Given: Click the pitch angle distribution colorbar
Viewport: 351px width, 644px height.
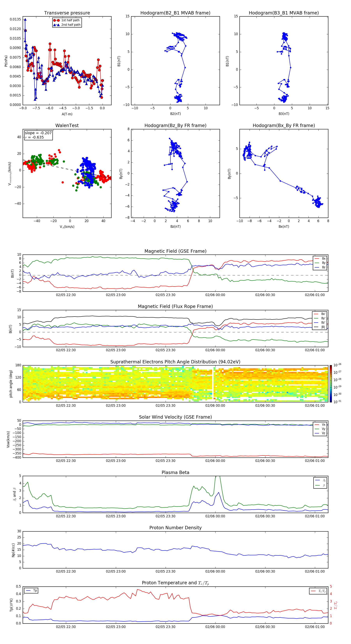Looking at the screenshot, I should (331, 384).
